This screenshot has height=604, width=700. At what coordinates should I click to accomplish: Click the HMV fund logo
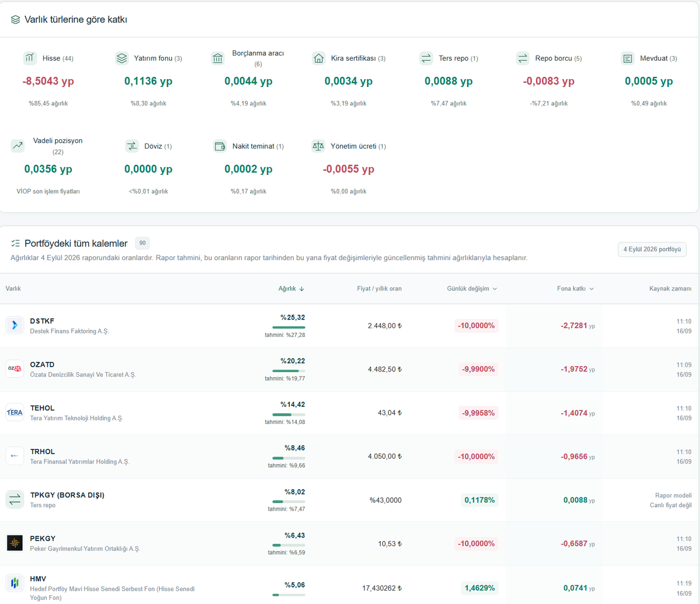[x=15, y=584]
